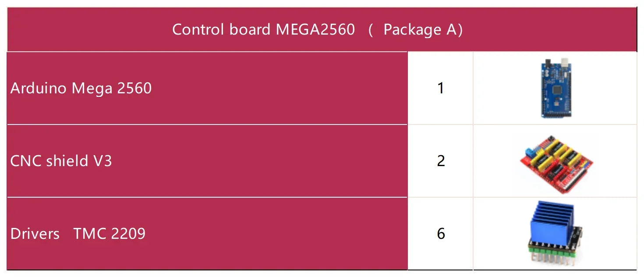644x277 pixels.
Task: Select the word "Arduino" in first row
Action: coord(39,88)
